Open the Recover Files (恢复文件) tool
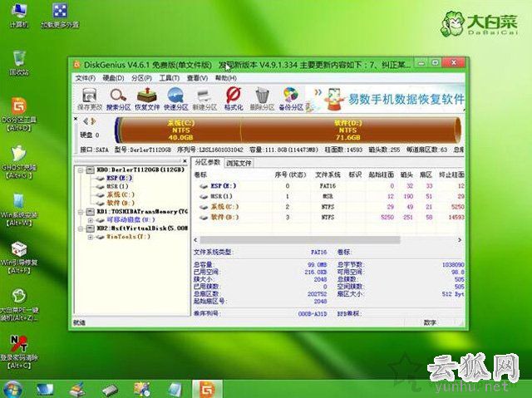 pyautogui.click(x=147, y=99)
